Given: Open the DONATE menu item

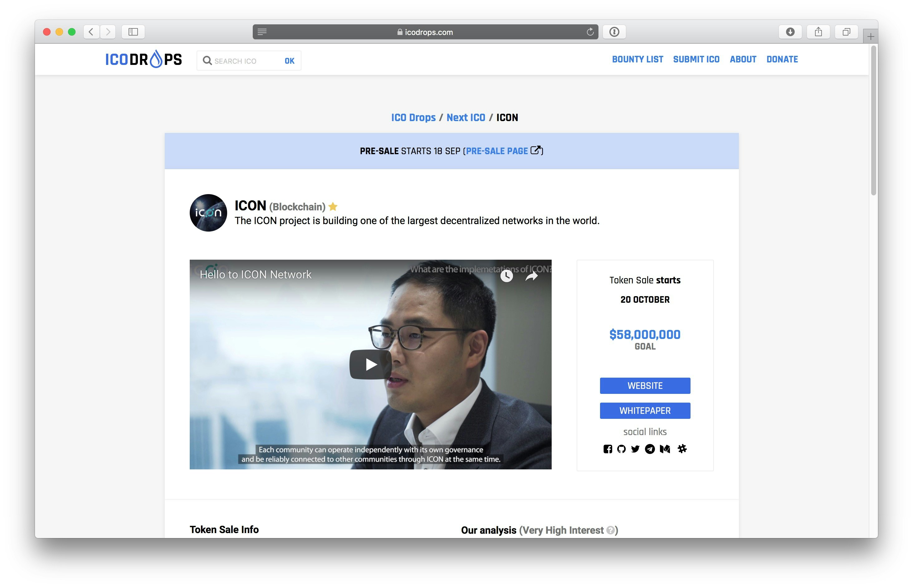Looking at the screenshot, I should click(782, 59).
